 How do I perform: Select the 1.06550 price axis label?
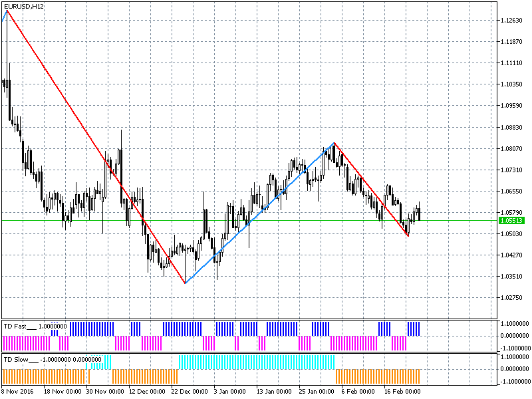511,192
